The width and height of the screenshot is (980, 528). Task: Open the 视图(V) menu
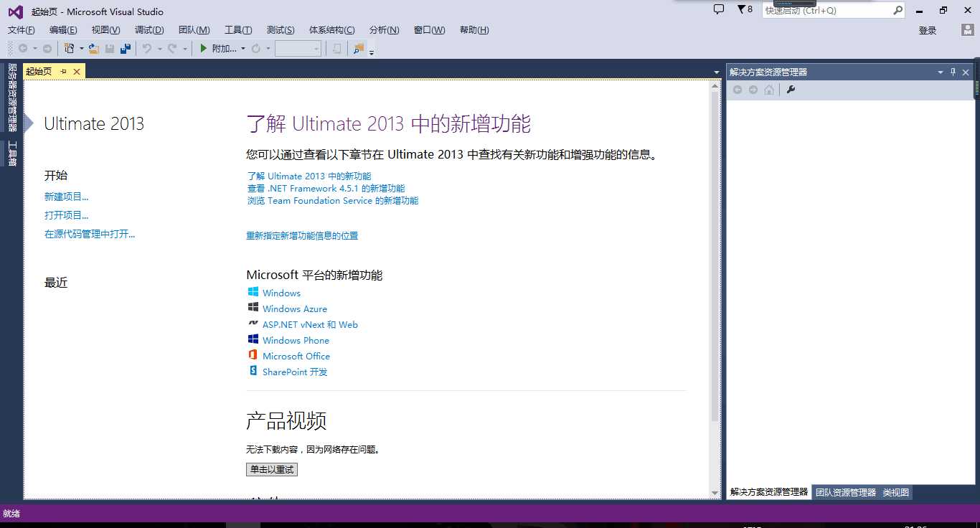point(106,30)
